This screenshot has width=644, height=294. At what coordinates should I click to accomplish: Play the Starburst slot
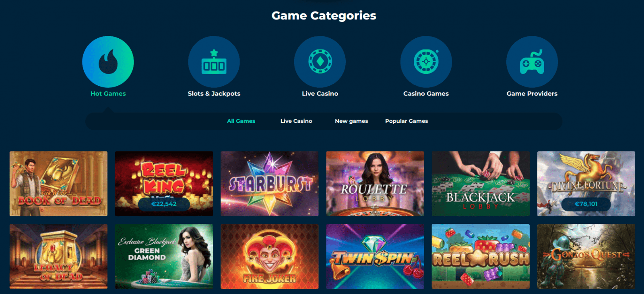(x=269, y=184)
